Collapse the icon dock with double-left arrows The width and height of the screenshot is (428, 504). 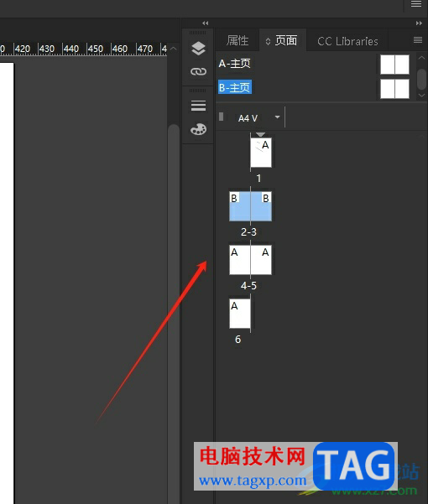[x=205, y=23]
